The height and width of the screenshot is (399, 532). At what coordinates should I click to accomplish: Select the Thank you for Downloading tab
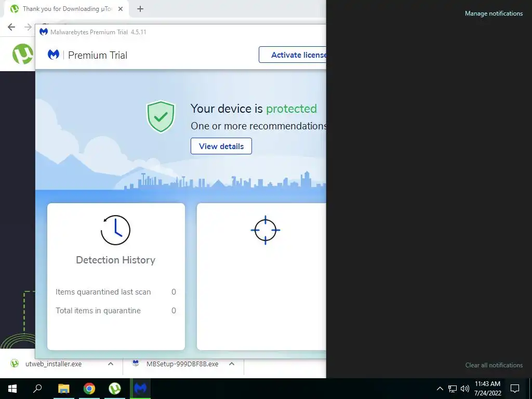tap(67, 9)
